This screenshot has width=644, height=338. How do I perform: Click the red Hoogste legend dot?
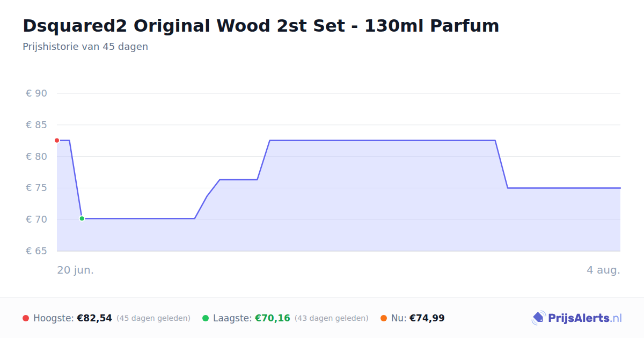point(26,318)
